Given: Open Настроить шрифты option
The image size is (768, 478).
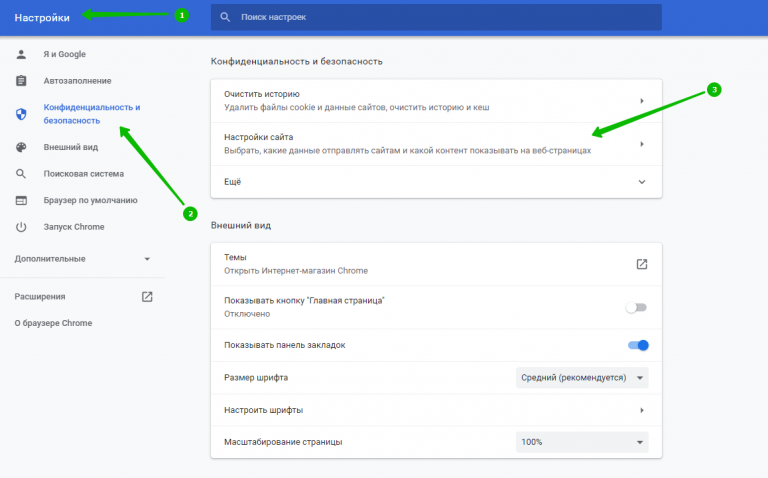Looking at the screenshot, I should 436,410.
